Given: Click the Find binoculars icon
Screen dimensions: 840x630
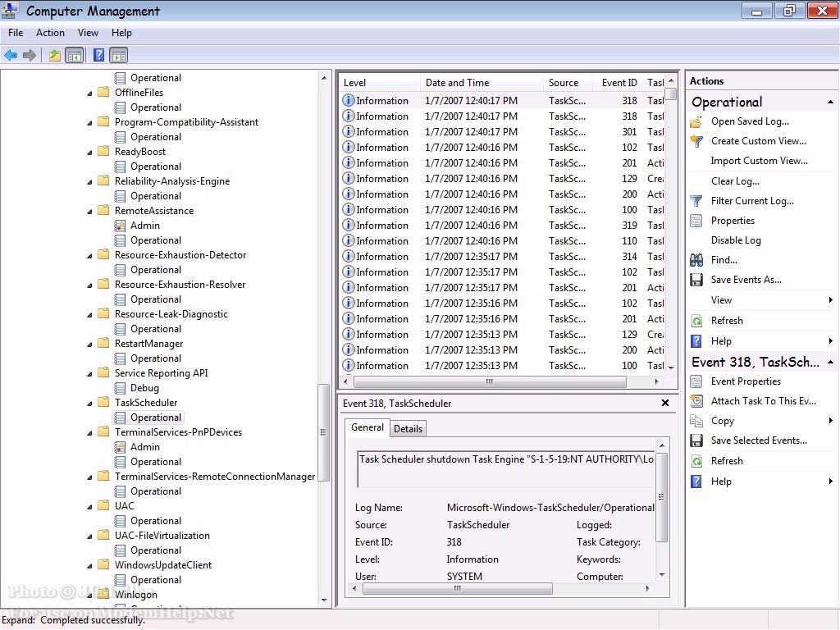Looking at the screenshot, I should [x=696, y=260].
